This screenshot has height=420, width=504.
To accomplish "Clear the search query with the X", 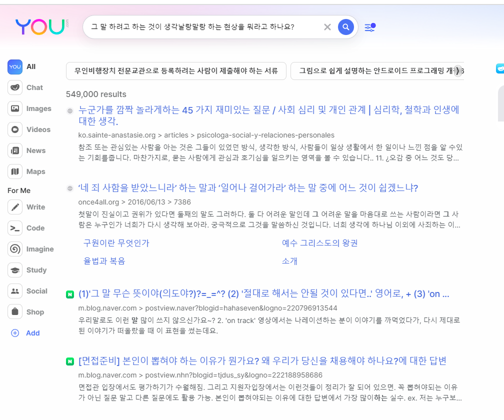I will [327, 27].
